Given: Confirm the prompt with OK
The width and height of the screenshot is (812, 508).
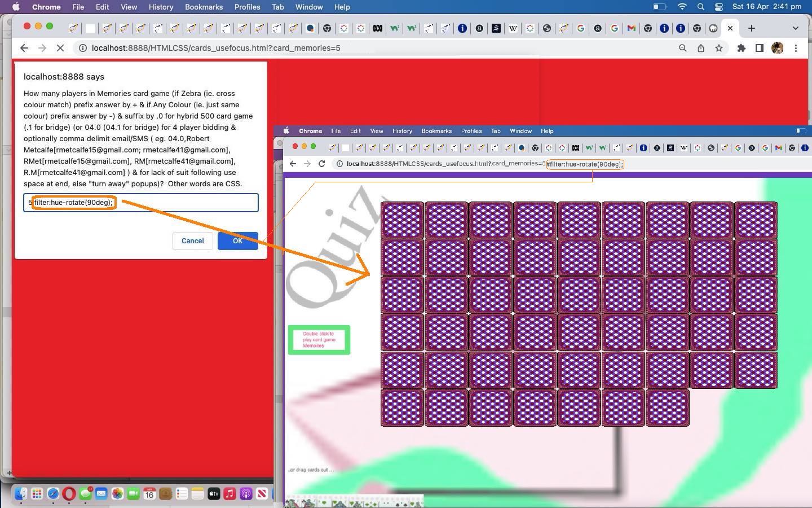Looking at the screenshot, I should [237, 241].
